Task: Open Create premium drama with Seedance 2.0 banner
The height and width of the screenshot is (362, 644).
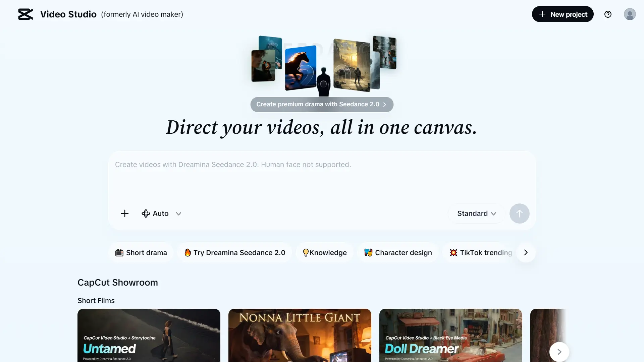Action: 322,105
